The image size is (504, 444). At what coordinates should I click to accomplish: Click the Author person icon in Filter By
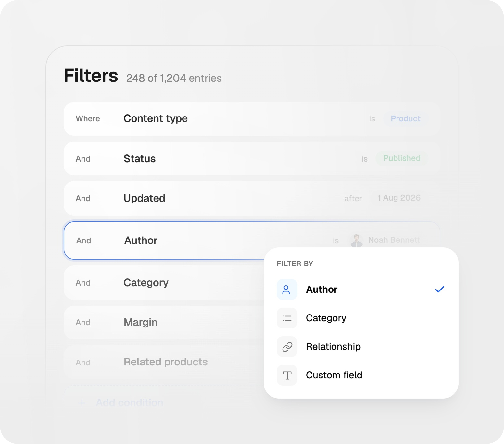(287, 290)
